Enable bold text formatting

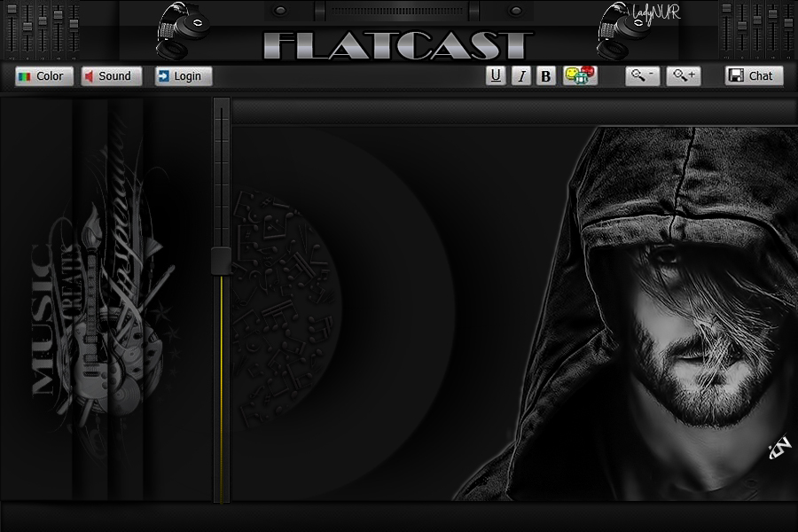click(x=546, y=76)
